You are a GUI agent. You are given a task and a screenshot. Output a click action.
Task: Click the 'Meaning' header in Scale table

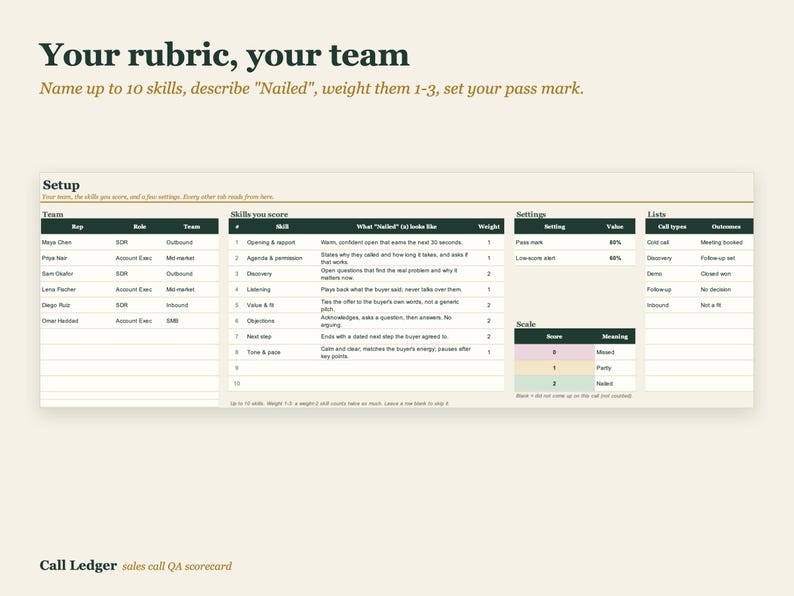click(x=615, y=336)
